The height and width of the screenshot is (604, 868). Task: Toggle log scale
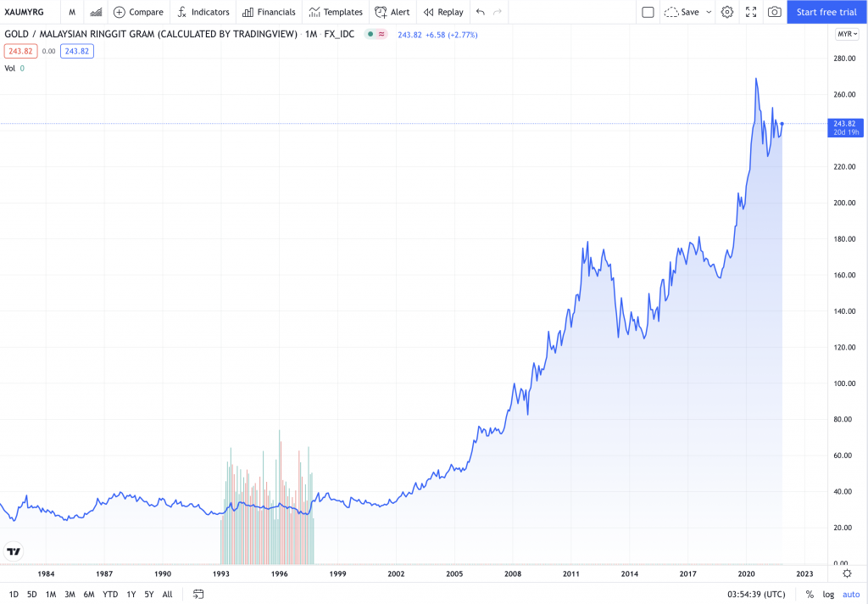point(828,594)
